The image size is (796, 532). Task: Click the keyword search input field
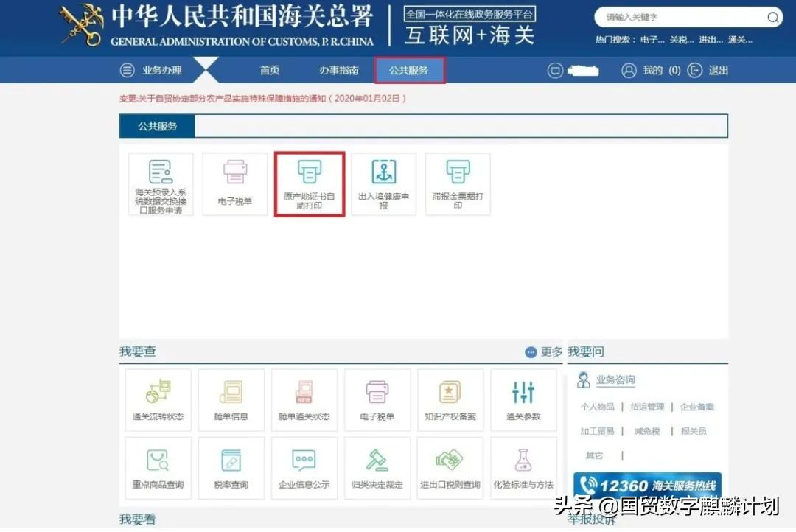[678, 17]
